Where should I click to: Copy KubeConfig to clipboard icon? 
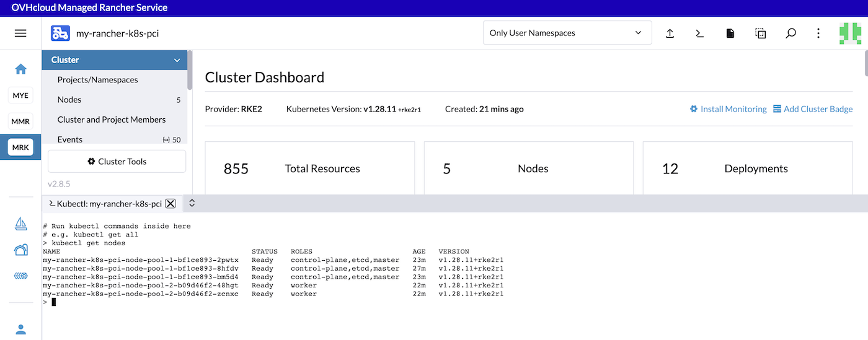click(x=760, y=33)
